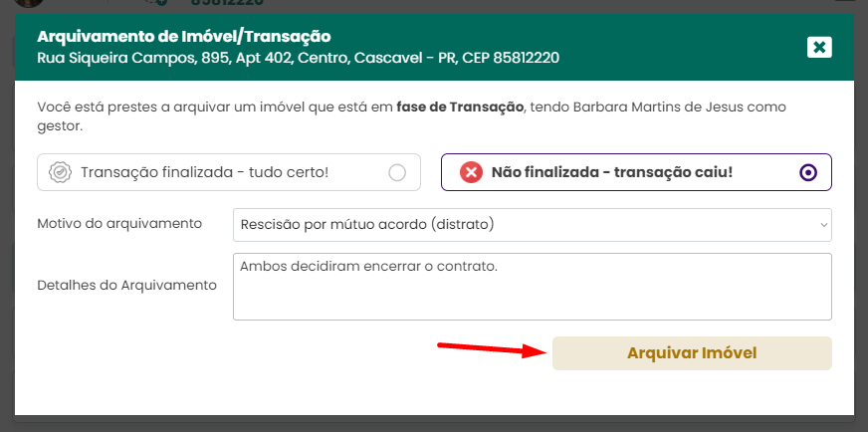Click 'Rescisão por mútuo acordo (distrato)' selected value

point(367,224)
